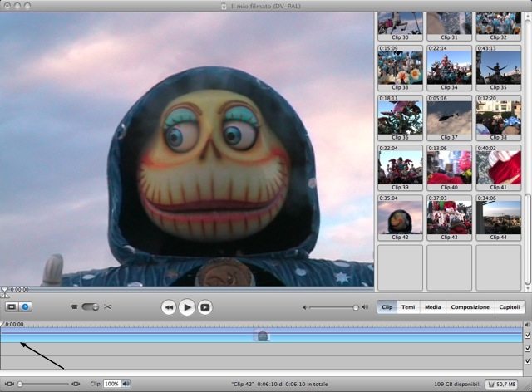Toggle the first audio track checkbox
Screen dimensions: 532x392
528,348
